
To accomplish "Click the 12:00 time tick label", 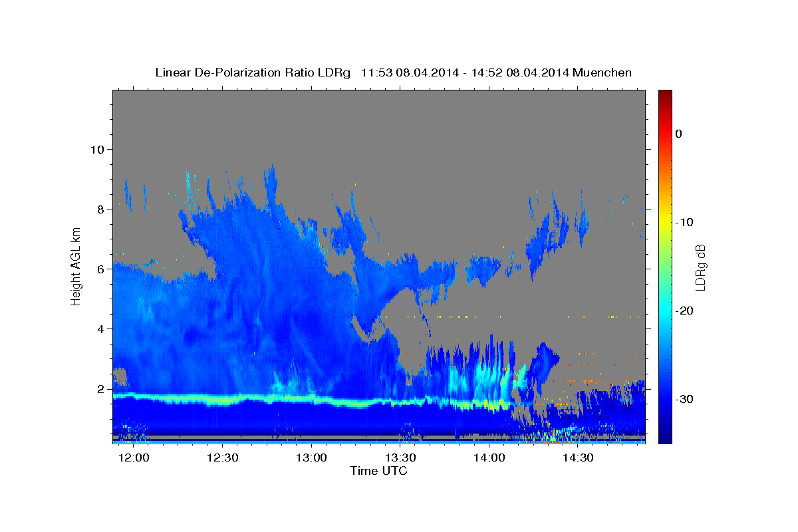I will coord(134,458).
